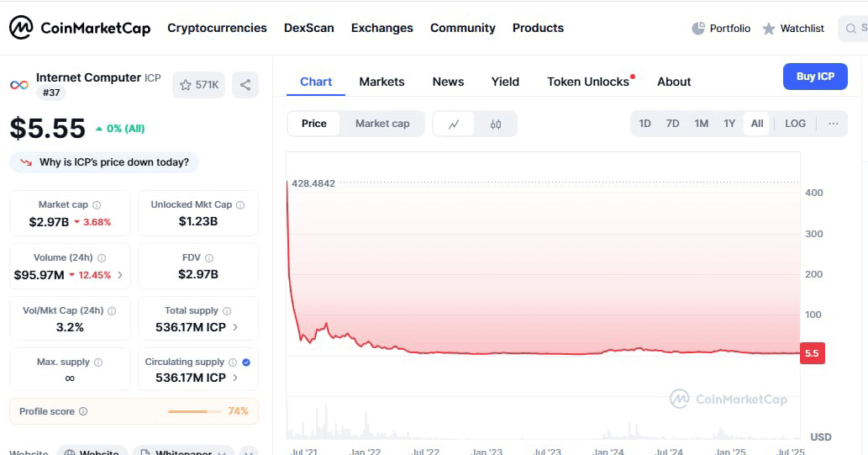Expand the Total supply chevron
This screenshot has height=455, width=868.
pos(235,327)
